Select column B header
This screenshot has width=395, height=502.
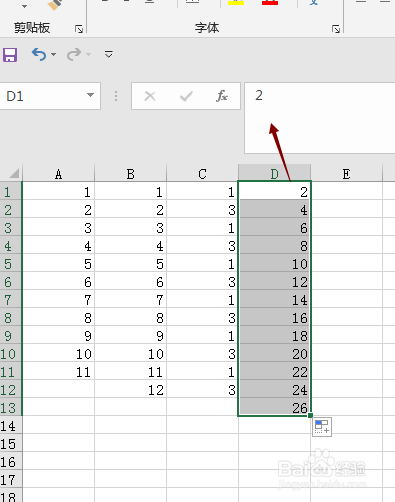[x=130, y=174]
